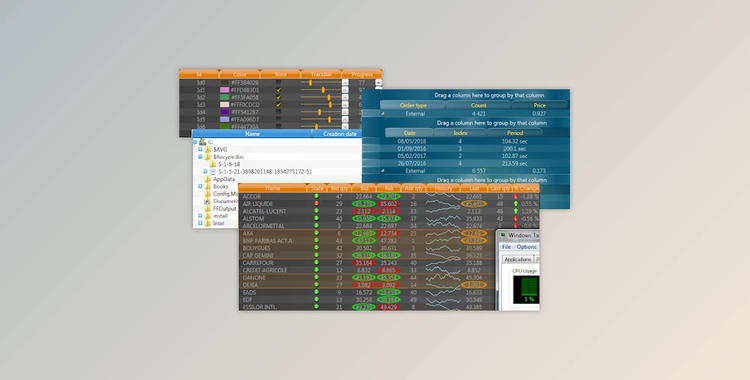The height and width of the screenshot is (380, 750).
Task: Click the install folder icon
Action: tap(208, 216)
